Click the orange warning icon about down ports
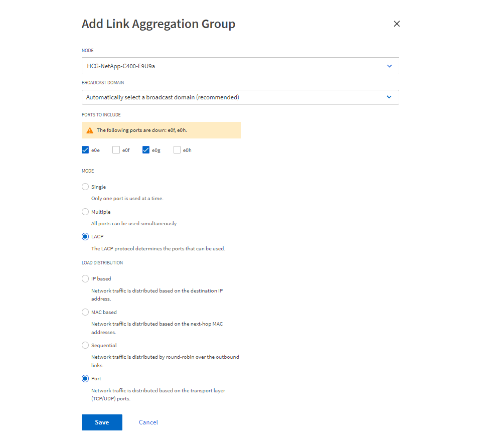This screenshot has height=448, width=481. [x=90, y=130]
